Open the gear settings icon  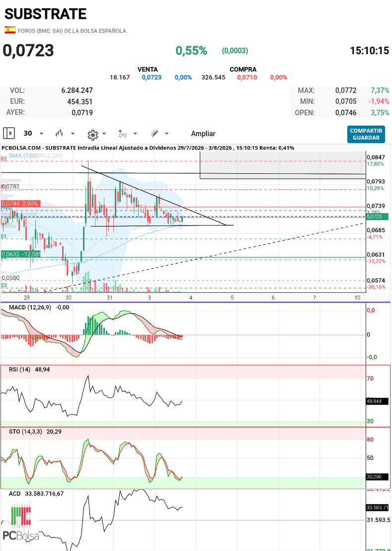[92, 134]
